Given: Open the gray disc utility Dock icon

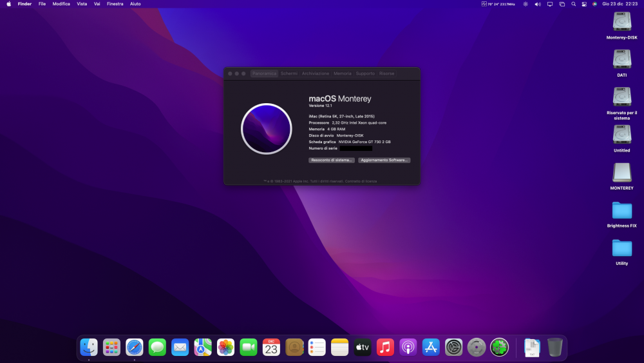Looking at the screenshot, I should [x=477, y=348].
